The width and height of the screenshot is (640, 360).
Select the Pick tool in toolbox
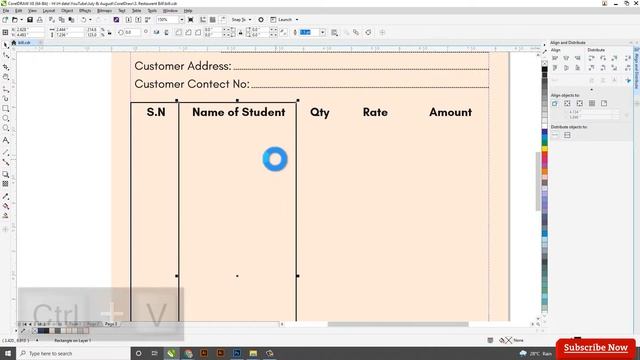point(6,45)
